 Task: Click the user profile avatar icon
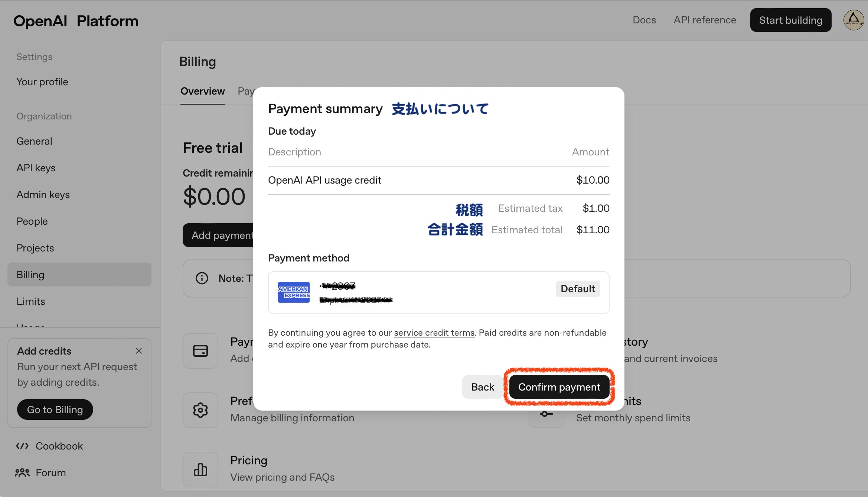click(x=854, y=20)
